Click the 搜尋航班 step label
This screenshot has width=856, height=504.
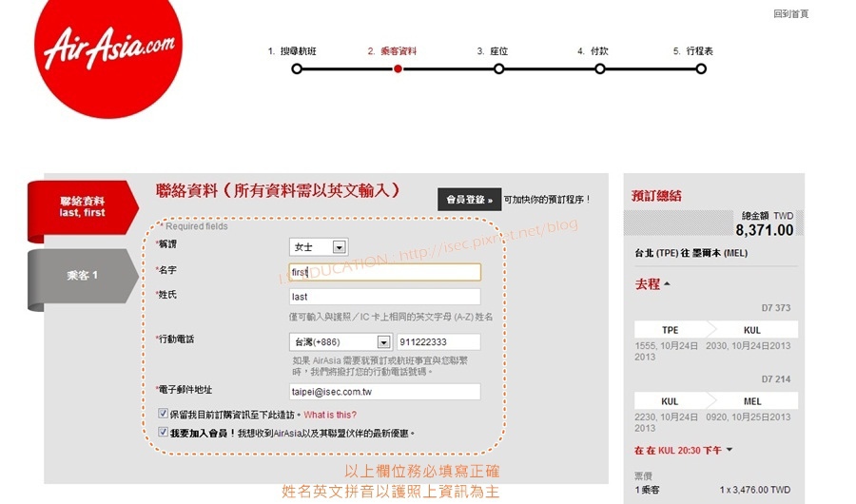pos(298,51)
